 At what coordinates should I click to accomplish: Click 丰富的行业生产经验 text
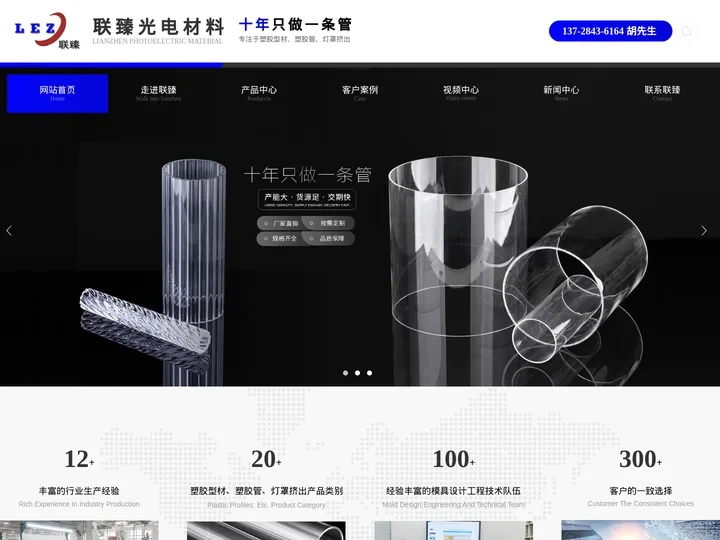pos(79,491)
